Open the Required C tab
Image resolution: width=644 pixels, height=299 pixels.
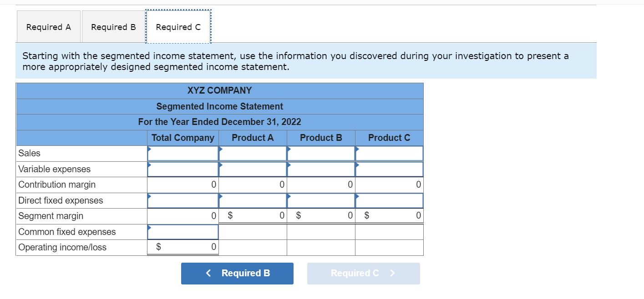[x=177, y=26]
